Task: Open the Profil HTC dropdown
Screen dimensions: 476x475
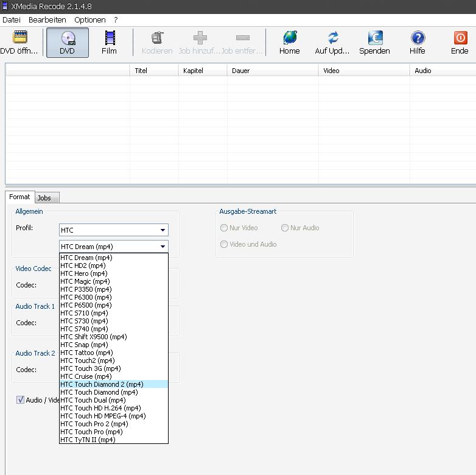Action: (114, 230)
